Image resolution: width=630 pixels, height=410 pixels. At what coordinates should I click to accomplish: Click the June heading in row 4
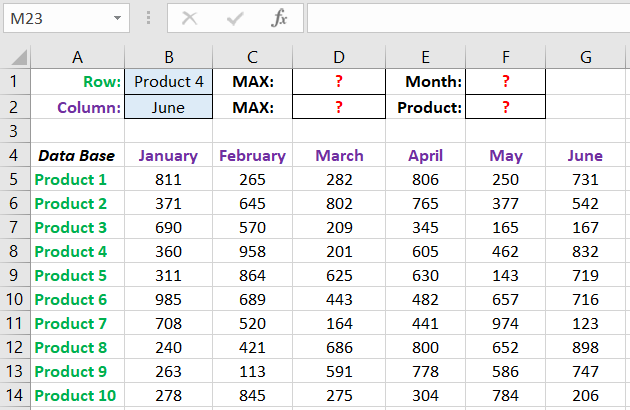point(585,155)
